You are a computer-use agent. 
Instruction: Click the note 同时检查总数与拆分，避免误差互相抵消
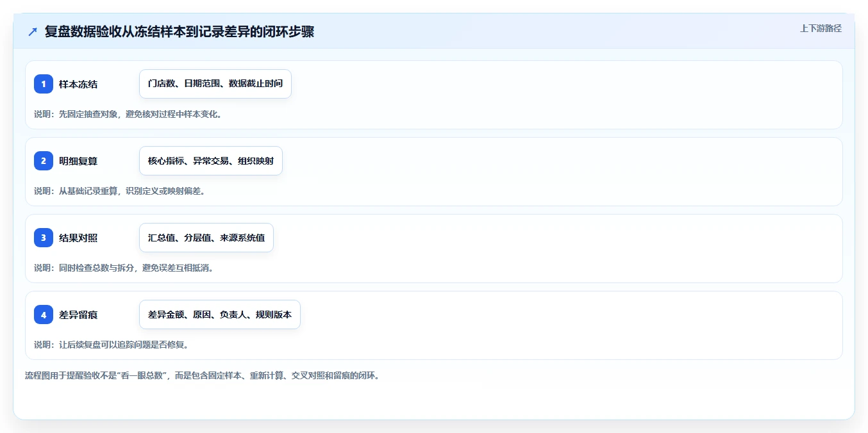[x=124, y=268]
